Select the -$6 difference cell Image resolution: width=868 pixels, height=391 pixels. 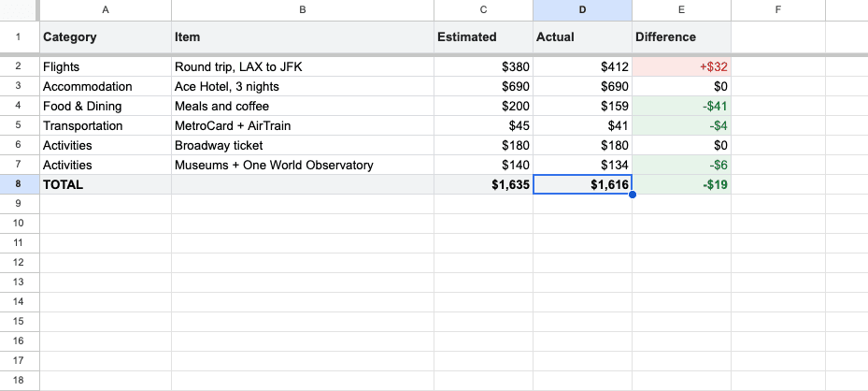(681, 165)
